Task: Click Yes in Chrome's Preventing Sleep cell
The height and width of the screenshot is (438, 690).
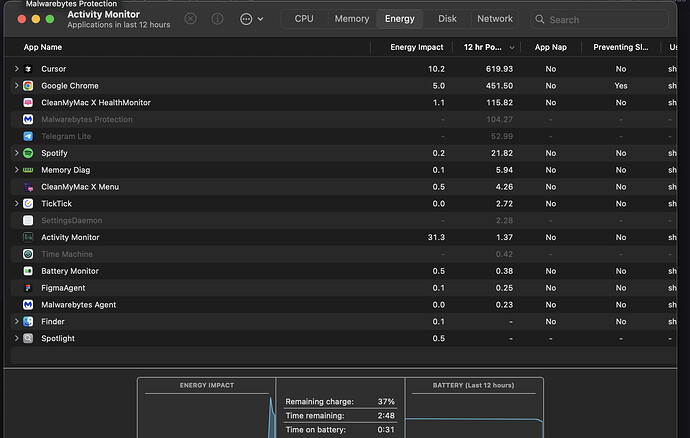Action: [621, 86]
